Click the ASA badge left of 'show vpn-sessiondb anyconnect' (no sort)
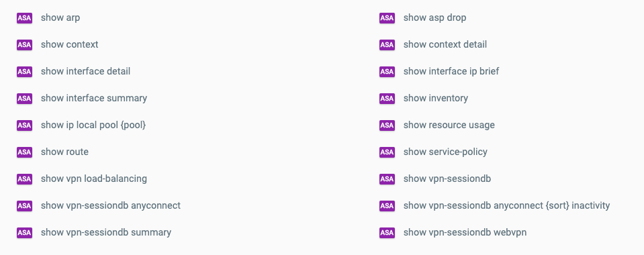 tap(24, 206)
